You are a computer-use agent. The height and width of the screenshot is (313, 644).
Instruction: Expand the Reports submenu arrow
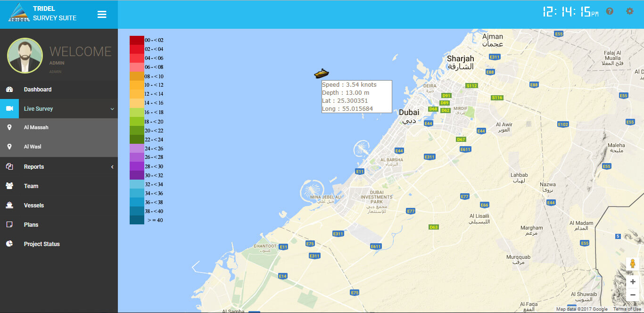[x=112, y=167]
